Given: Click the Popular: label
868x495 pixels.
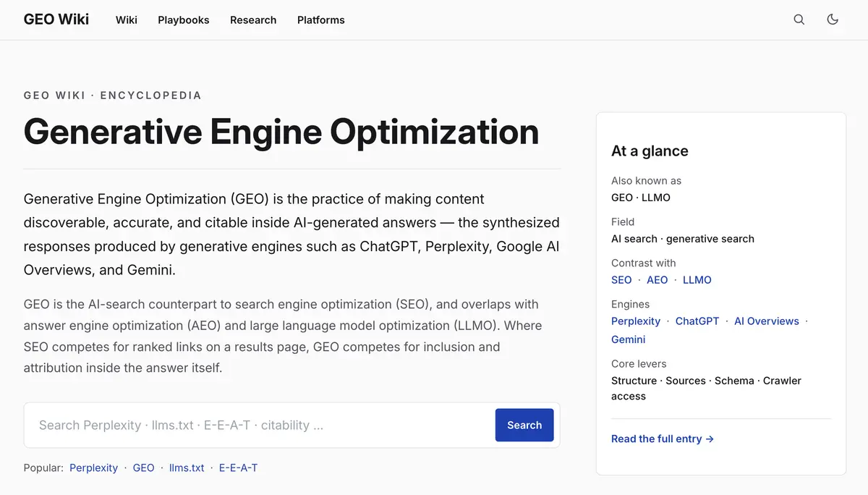Looking at the screenshot, I should [43, 468].
